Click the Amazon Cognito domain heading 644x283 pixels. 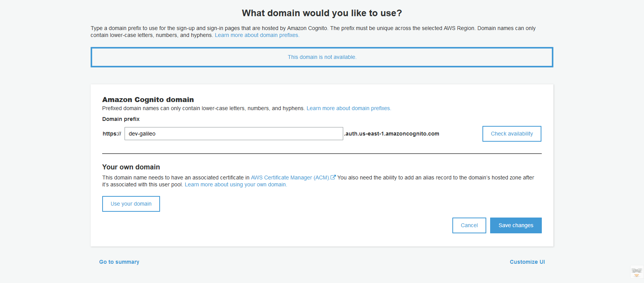pos(148,99)
